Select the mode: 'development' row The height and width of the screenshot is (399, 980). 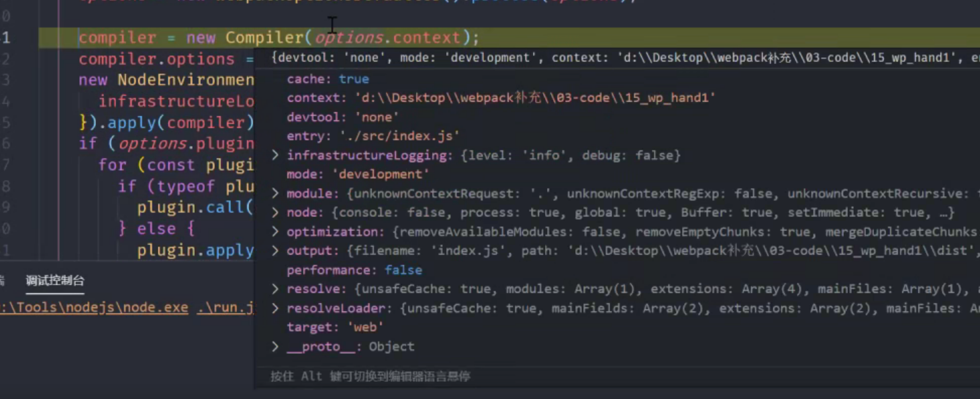(357, 174)
